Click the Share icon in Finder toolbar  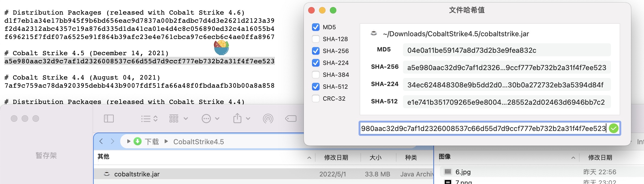pos(238,118)
